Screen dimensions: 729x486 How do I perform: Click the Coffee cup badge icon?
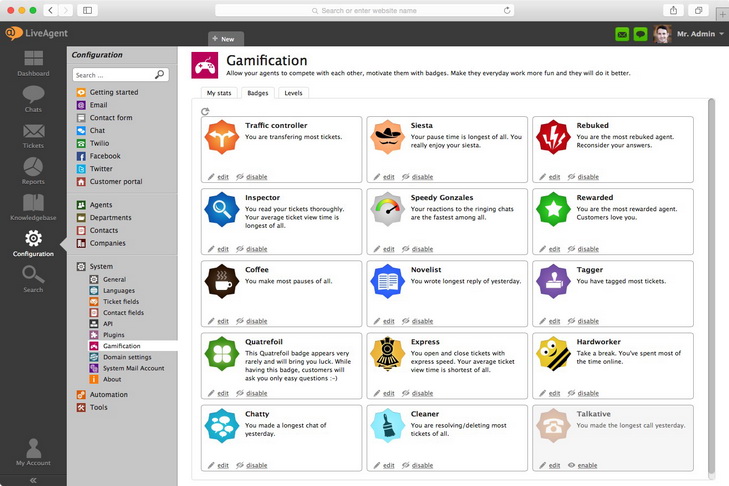pos(222,281)
